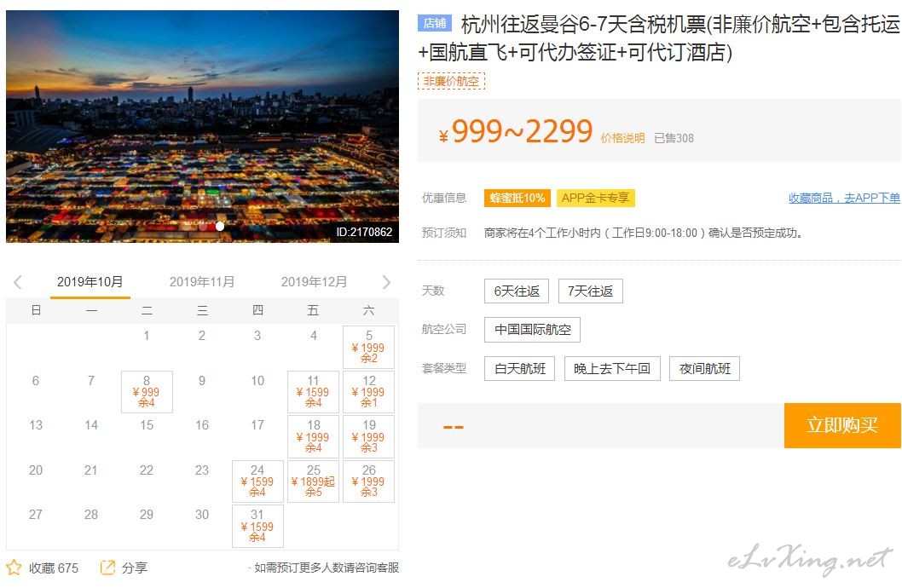Pick October 8 priced ¥999
The width and height of the screenshot is (902, 588).
point(147,391)
